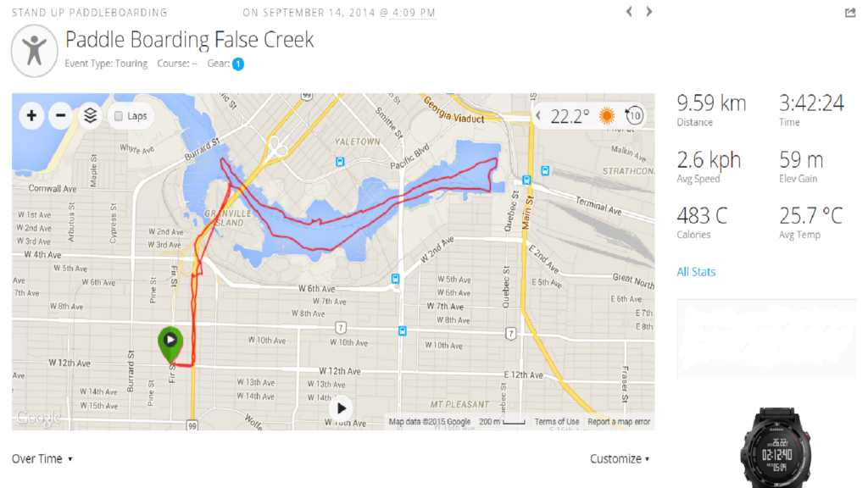Click the green start marker on map
This screenshot has width=868, height=488.
170,341
